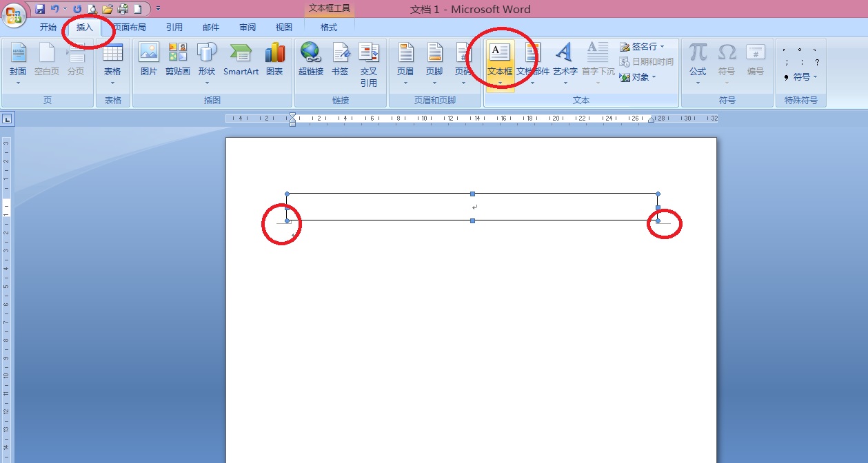Open Print Preview from quick access toolbar
The height and width of the screenshot is (463, 868).
(92, 9)
